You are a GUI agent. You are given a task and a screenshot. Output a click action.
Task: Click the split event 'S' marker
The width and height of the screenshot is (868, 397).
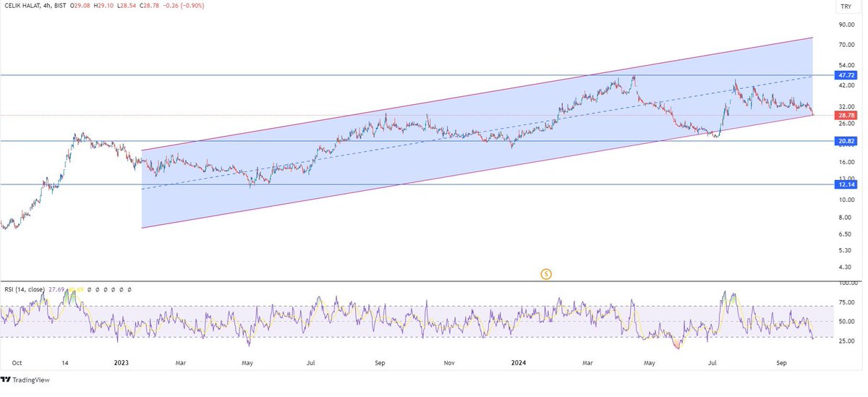click(x=546, y=273)
